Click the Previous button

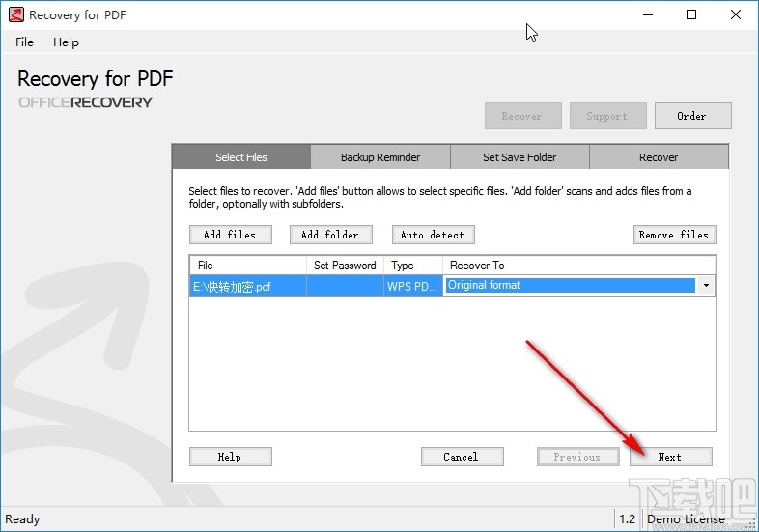578,457
